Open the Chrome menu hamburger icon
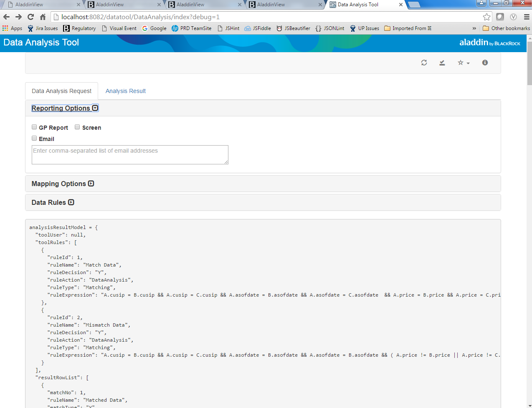 [527, 17]
